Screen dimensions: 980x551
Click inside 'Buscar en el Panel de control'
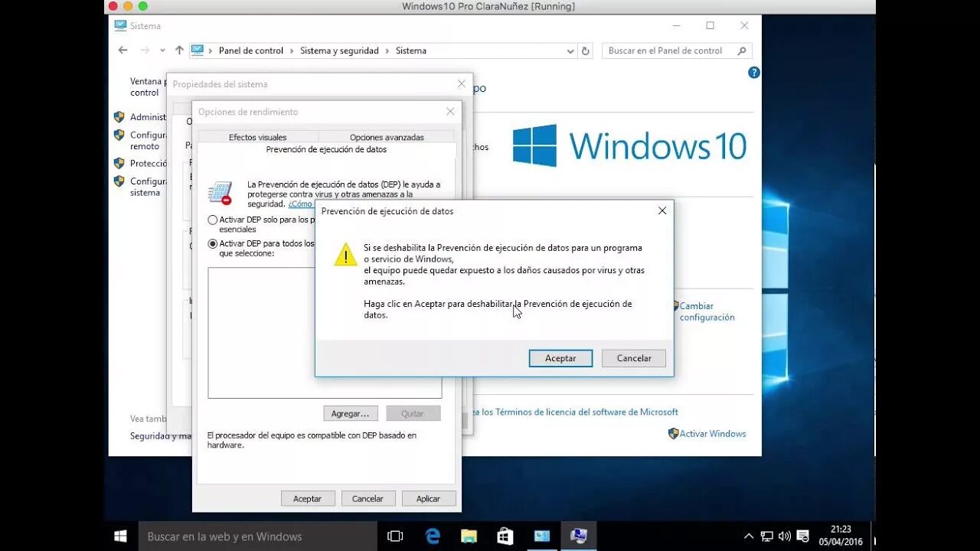pyautogui.click(x=674, y=51)
